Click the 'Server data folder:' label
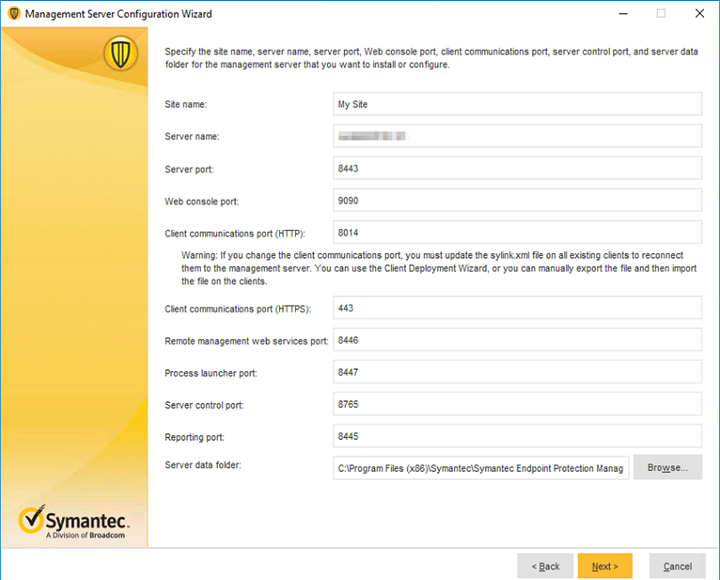This screenshot has width=720, height=580. pyautogui.click(x=202, y=465)
